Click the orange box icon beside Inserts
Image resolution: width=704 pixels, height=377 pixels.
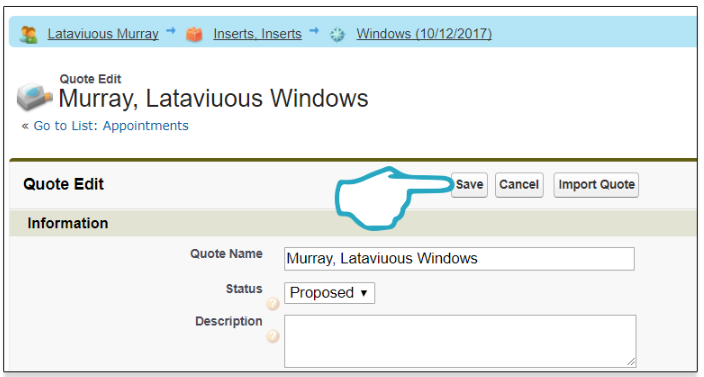(194, 35)
